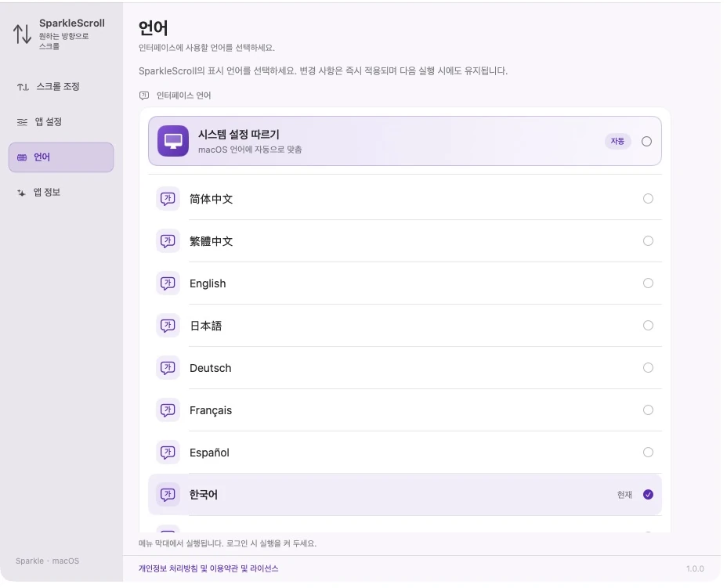Click the SparkleScroll up-down arrows logo

pyautogui.click(x=22, y=34)
